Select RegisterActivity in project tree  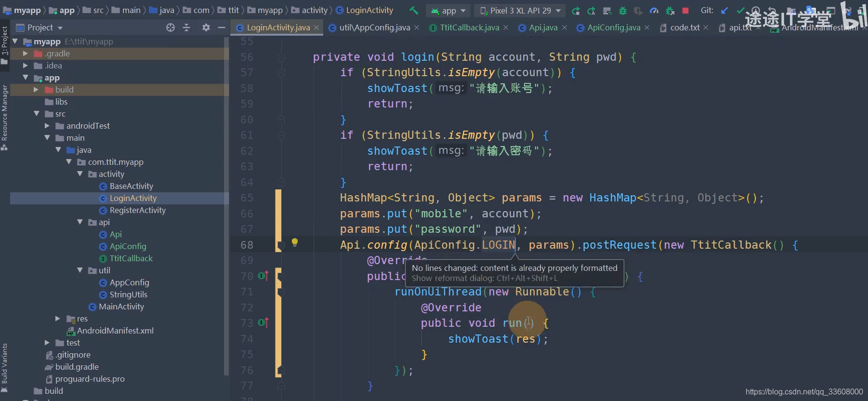point(132,210)
